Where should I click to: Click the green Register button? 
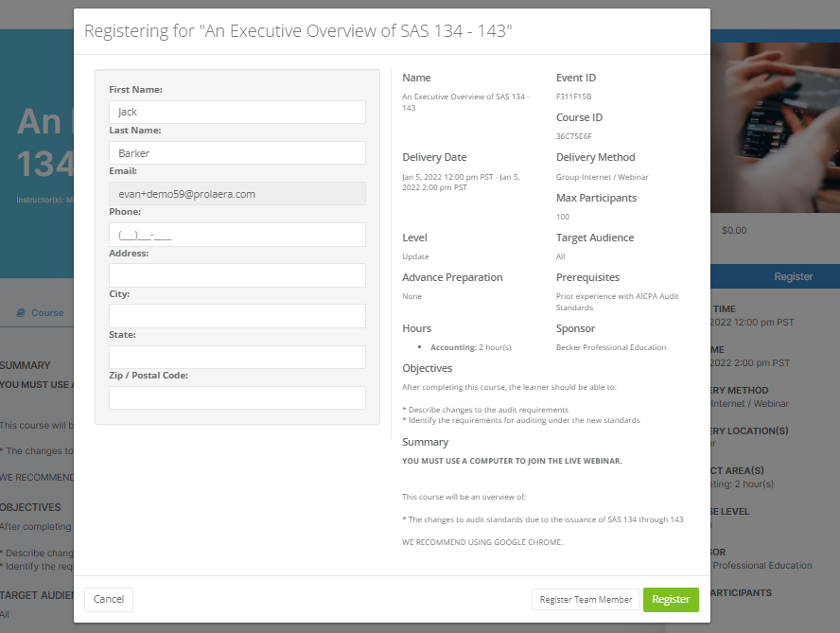(x=671, y=599)
